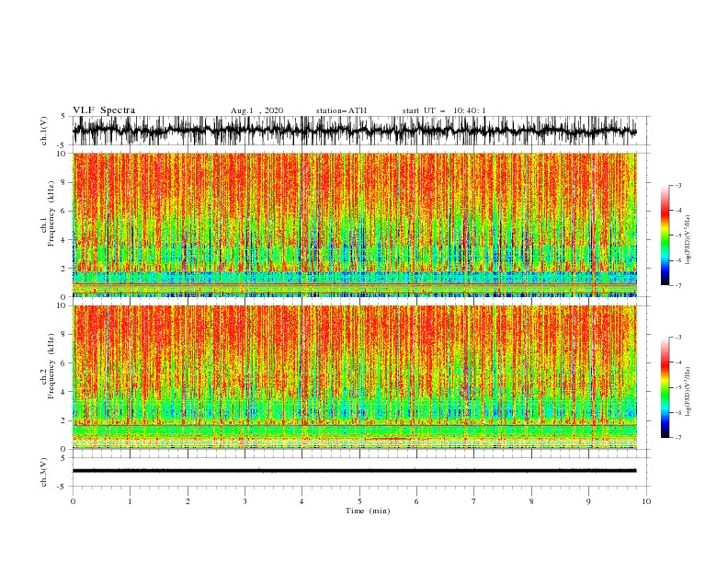Screen dimensions: 728x563
Task: Click the "station=ATH" label
Action: 341,110
